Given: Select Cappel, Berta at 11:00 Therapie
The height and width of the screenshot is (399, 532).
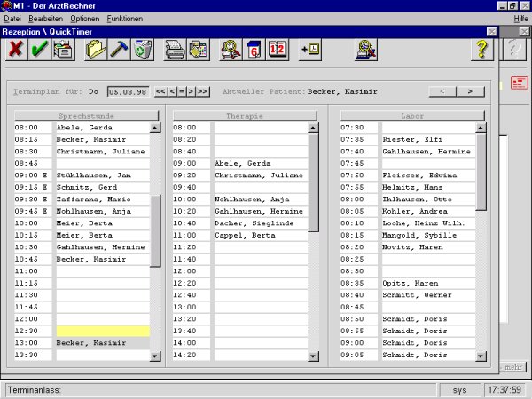Looking at the screenshot, I should (x=262, y=235).
